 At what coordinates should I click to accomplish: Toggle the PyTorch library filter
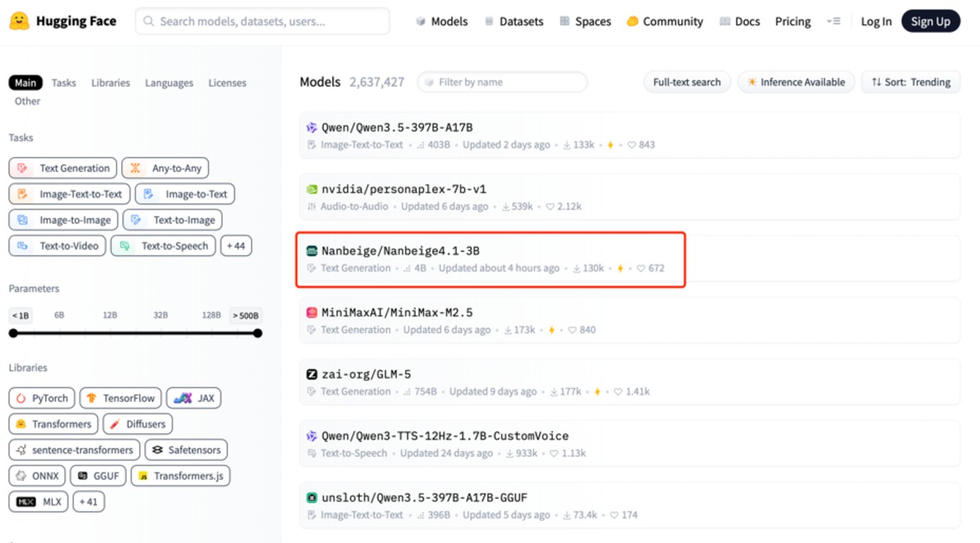pyautogui.click(x=42, y=398)
